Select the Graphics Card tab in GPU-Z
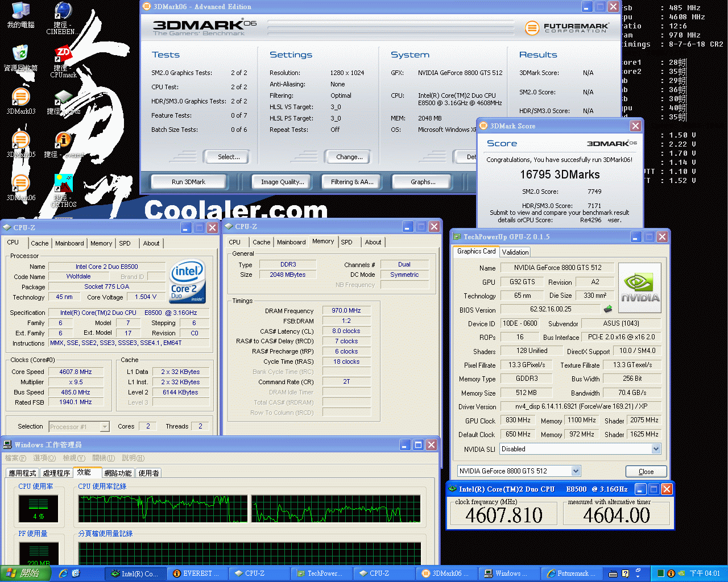The width and height of the screenshot is (728, 582). point(476,251)
